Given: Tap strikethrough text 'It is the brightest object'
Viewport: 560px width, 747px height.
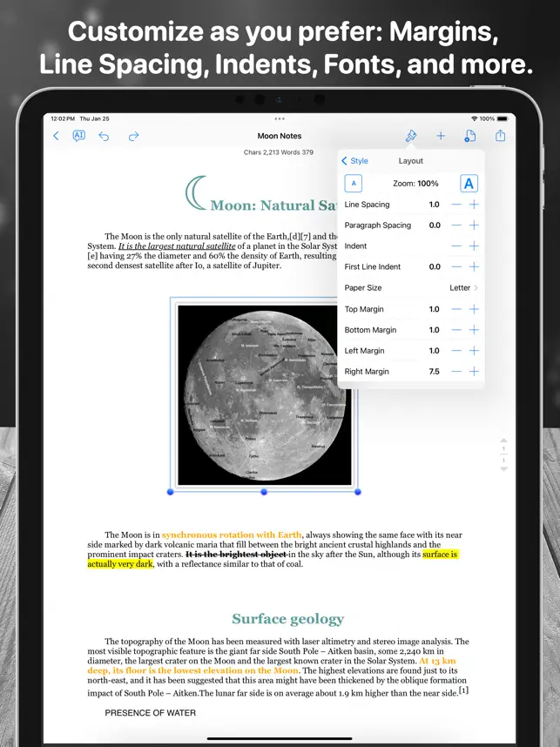Looking at the screenshot, I should (x=236, y=555).
